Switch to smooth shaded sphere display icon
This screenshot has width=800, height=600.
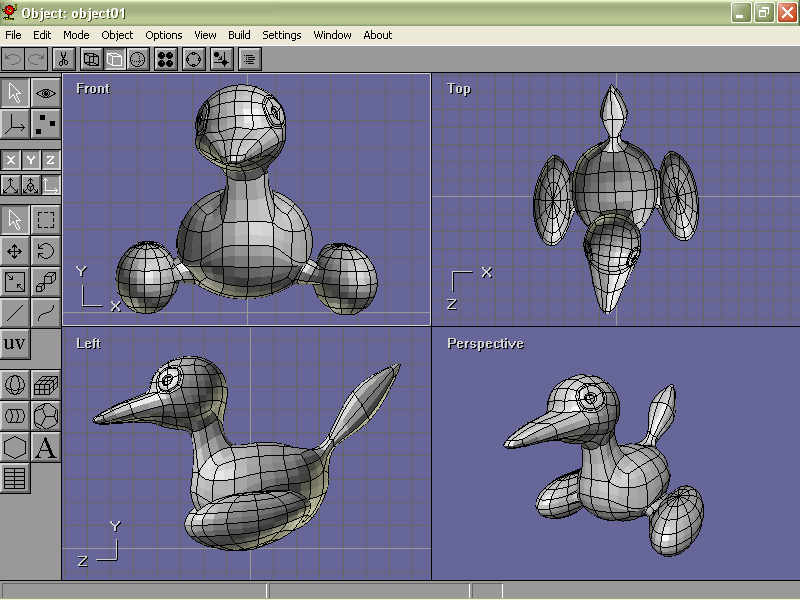[x=138, y=59]
